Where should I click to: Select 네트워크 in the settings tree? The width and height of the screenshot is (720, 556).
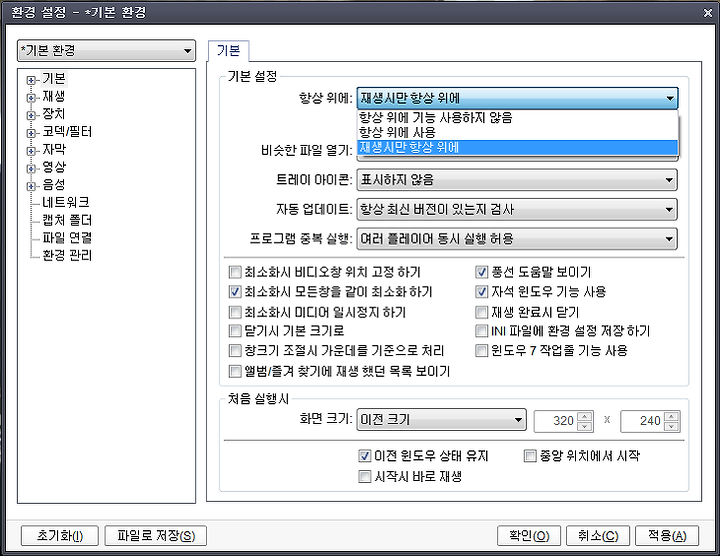point(66,202)
